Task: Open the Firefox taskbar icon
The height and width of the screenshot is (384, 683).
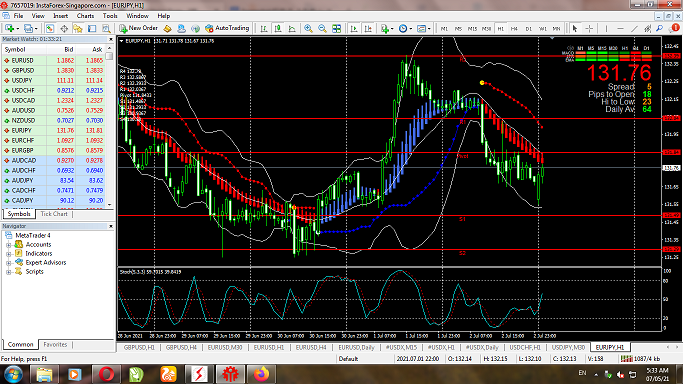Action: [261, 374]
